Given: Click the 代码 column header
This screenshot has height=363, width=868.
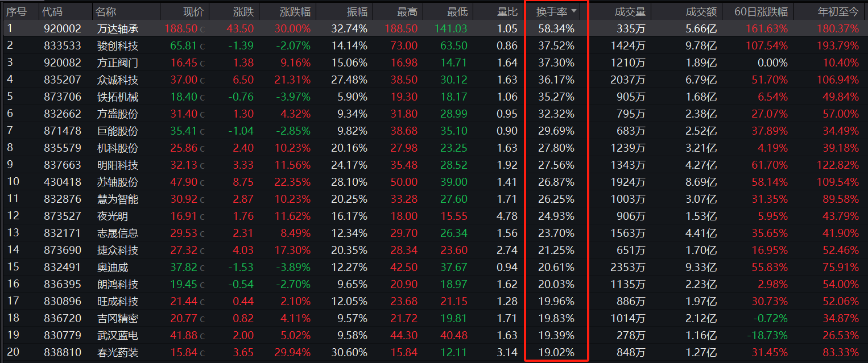Looking at the screenshot, I should [x=52, y=12].
